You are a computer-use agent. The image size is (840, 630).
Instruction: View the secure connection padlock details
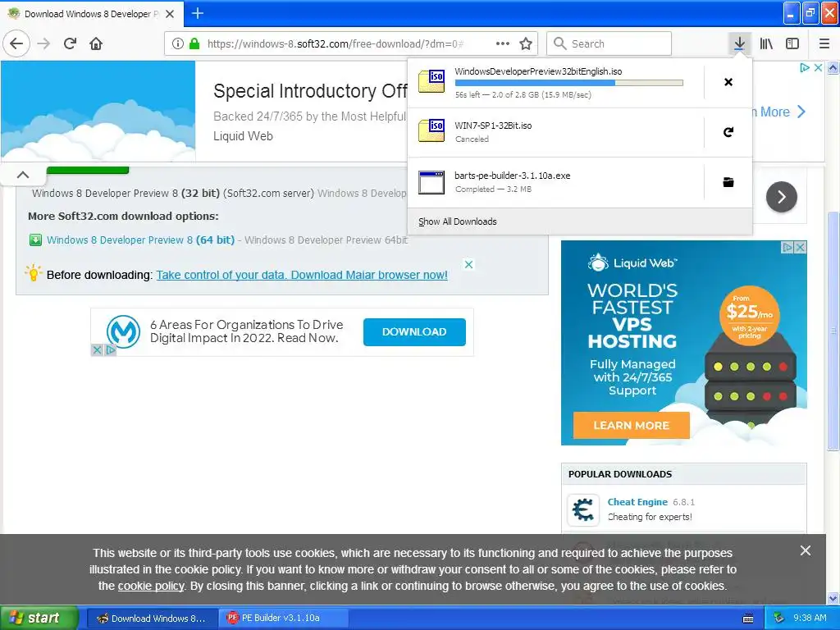194,43
